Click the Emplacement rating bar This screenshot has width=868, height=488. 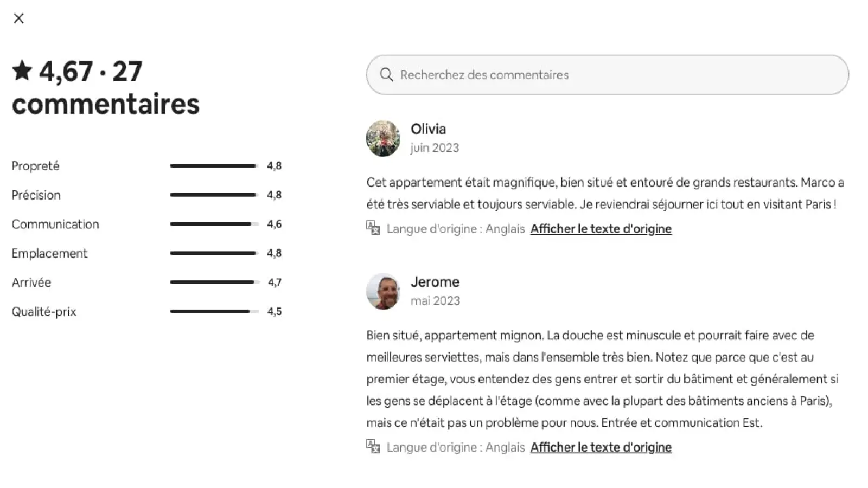pos(214,253)
